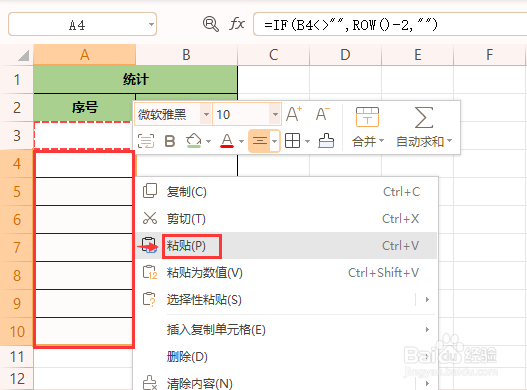Click the merge cells icon

(x=367, y=117)
